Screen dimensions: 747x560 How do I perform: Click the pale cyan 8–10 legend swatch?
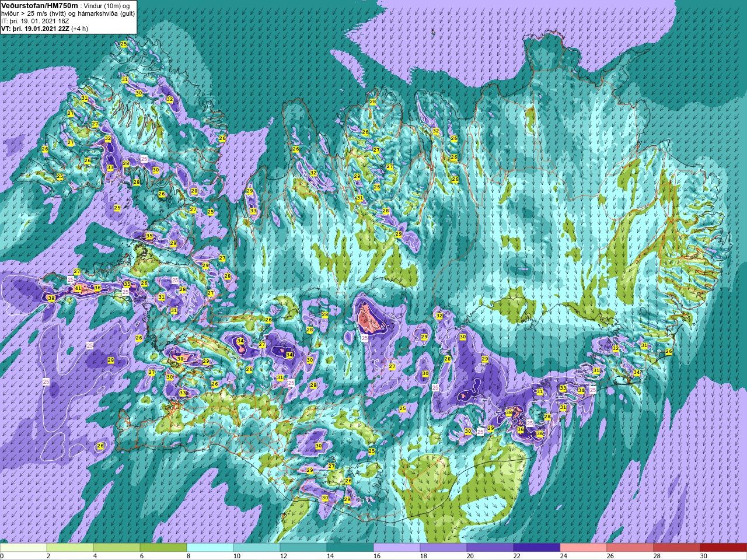point(210,548)
